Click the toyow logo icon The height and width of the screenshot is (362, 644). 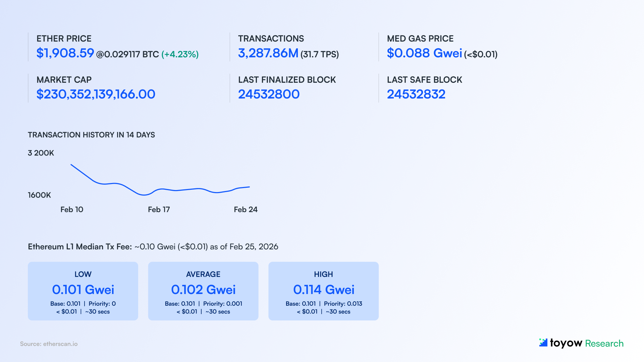(543, 343)
